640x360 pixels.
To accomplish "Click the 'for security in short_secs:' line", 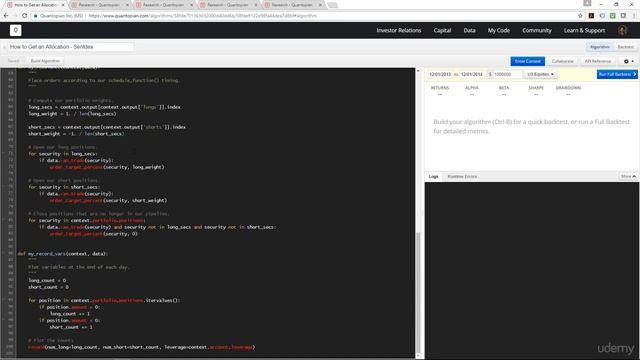I will (x=64, y=187).
